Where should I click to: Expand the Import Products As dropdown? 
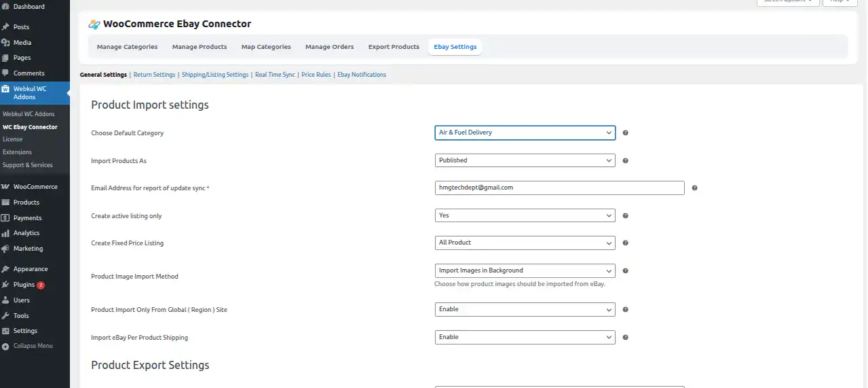click(525, 160)
